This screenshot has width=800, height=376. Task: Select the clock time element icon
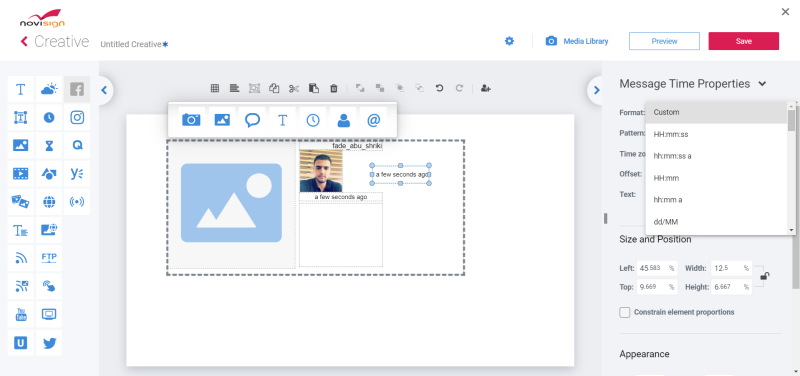[313, 120]
